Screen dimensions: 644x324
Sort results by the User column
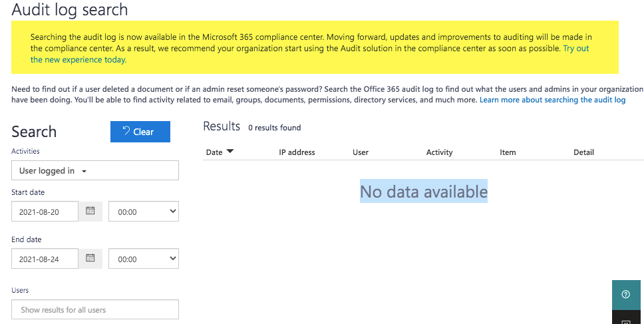coord(361,152)
